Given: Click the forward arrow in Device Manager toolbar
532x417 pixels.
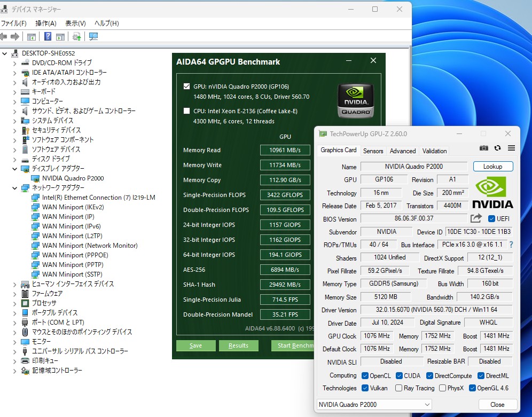Looking at the screenshot, I should [15, 37].
